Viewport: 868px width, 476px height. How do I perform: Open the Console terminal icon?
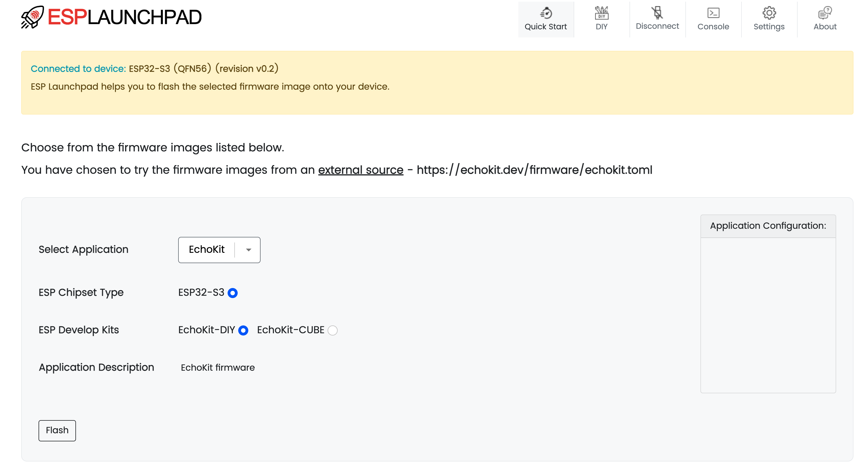(713, 13)
